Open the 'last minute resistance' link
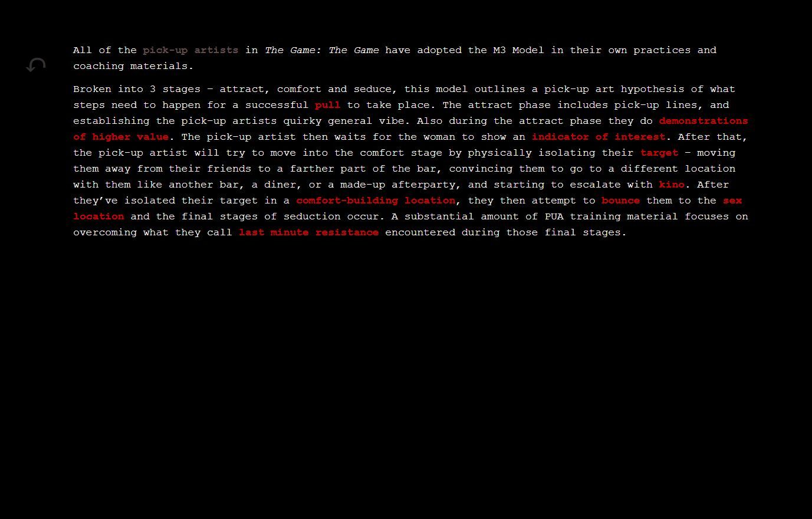The height and width of the screenshot is (519, 812). pos(308,232)
